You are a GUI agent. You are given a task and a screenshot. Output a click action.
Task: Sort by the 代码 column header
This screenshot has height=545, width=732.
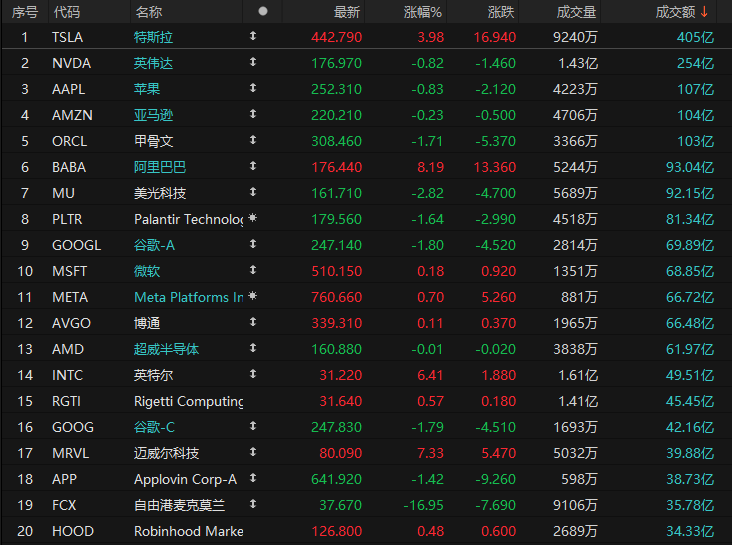(67, 12)
